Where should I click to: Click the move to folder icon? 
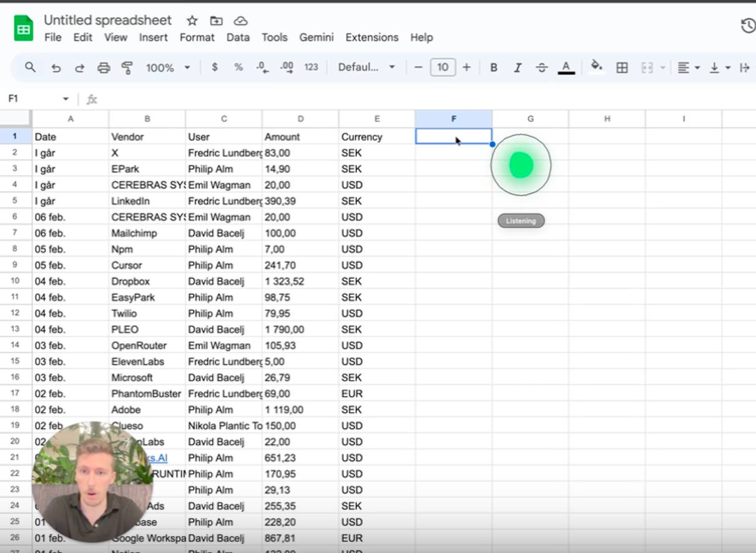(x=216, y=21)
